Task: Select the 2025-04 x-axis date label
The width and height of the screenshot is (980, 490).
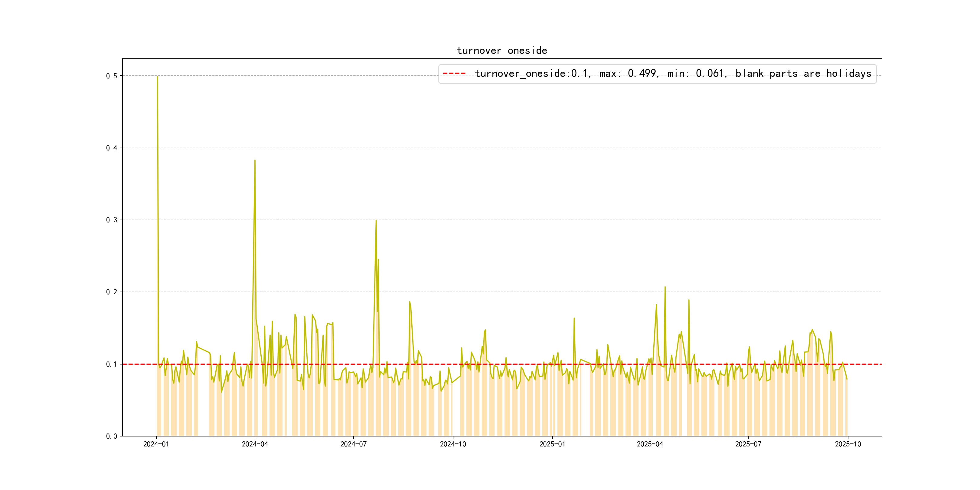Action: [650, 444]
